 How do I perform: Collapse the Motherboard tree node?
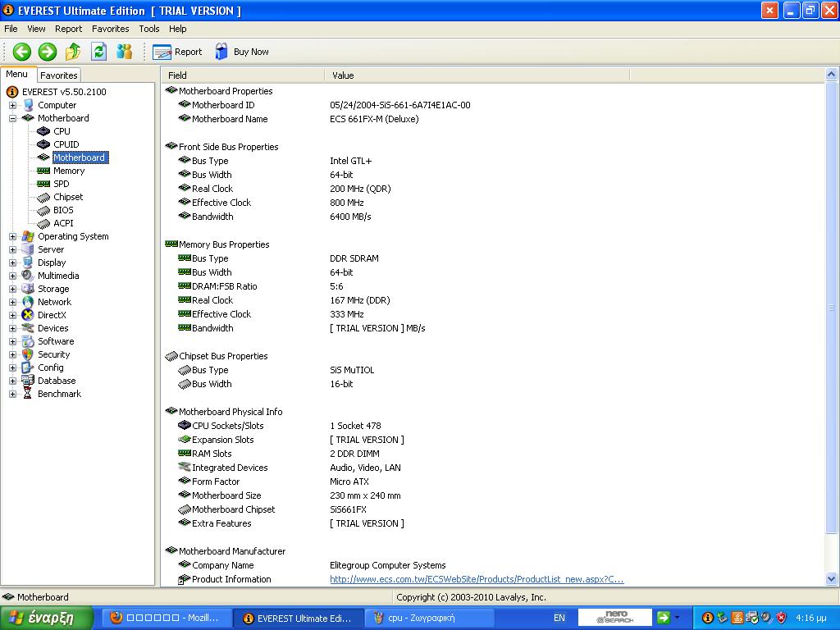(12, 118)
